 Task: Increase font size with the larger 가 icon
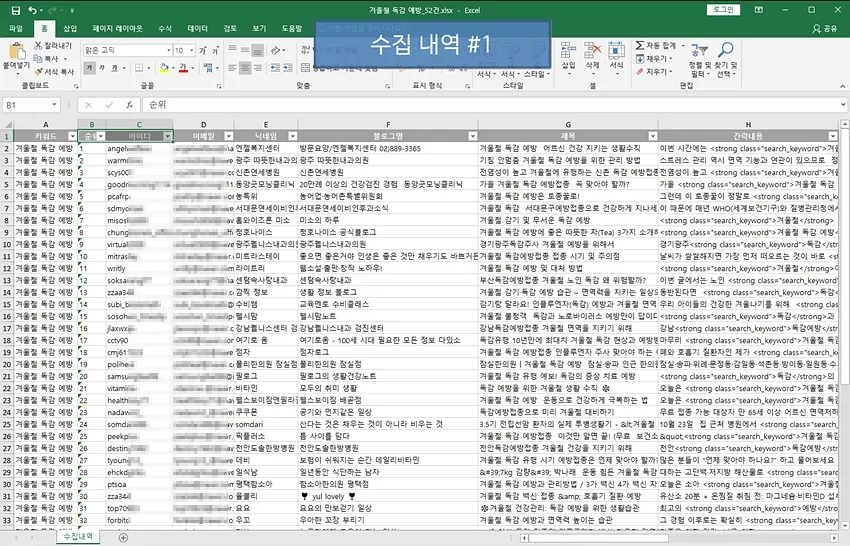coord(202,50)
